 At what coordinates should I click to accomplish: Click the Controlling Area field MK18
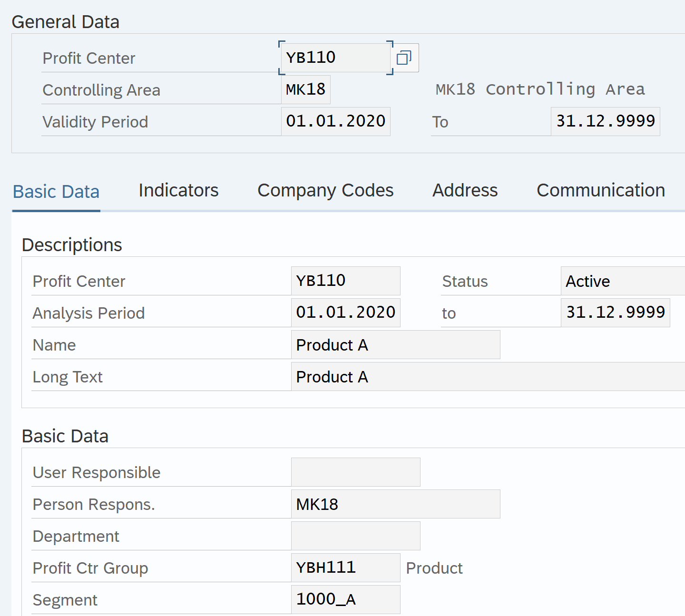point(306,89)
